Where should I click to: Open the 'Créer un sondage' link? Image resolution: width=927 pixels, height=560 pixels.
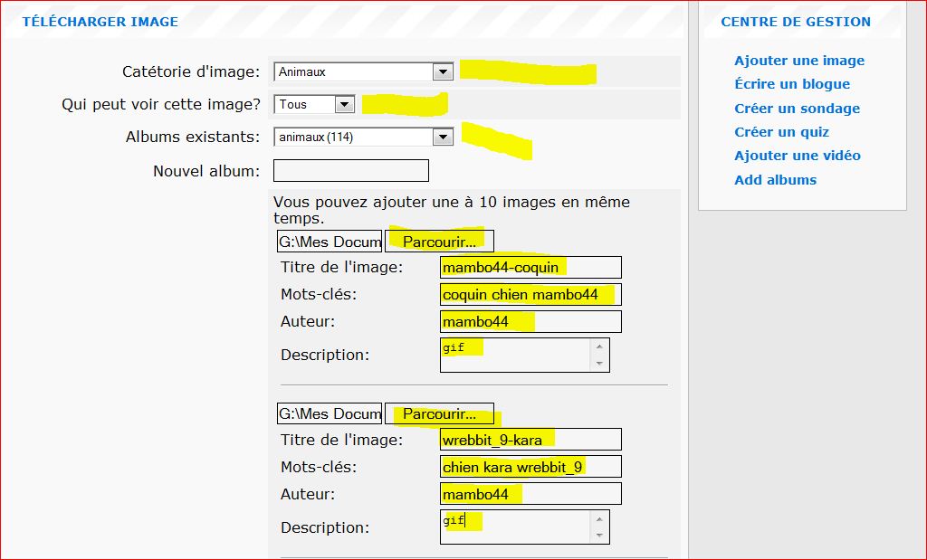[797, 109]
